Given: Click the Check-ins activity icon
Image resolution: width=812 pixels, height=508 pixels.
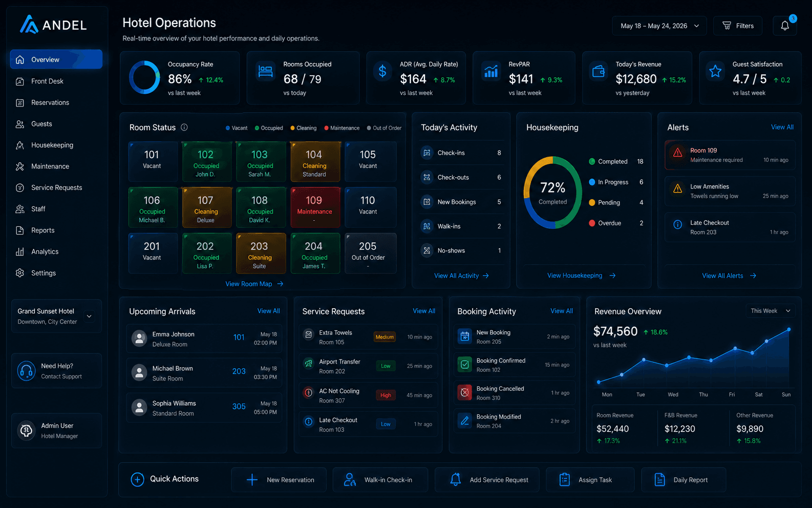Looking at the screenshot, I should [x=426, y=153].
